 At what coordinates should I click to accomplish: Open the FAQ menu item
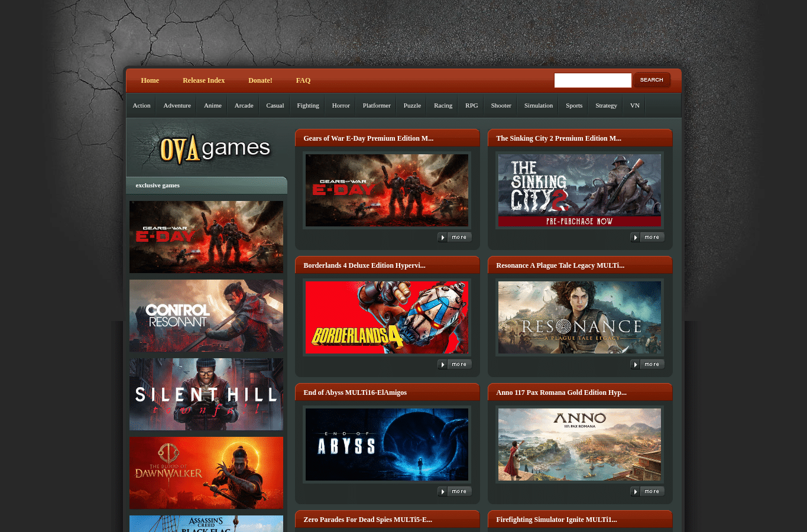point(303,80)
